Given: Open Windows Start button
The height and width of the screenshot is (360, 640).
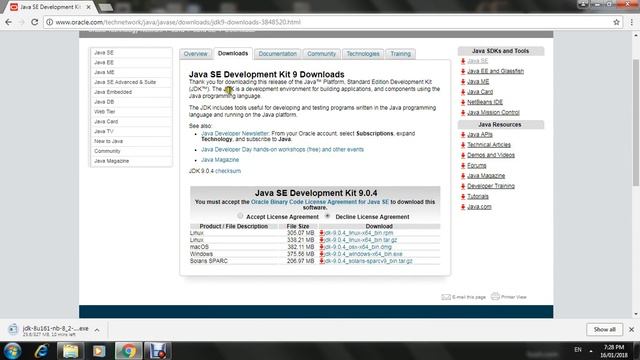Looking at the screenshot, I should point(12,351).
